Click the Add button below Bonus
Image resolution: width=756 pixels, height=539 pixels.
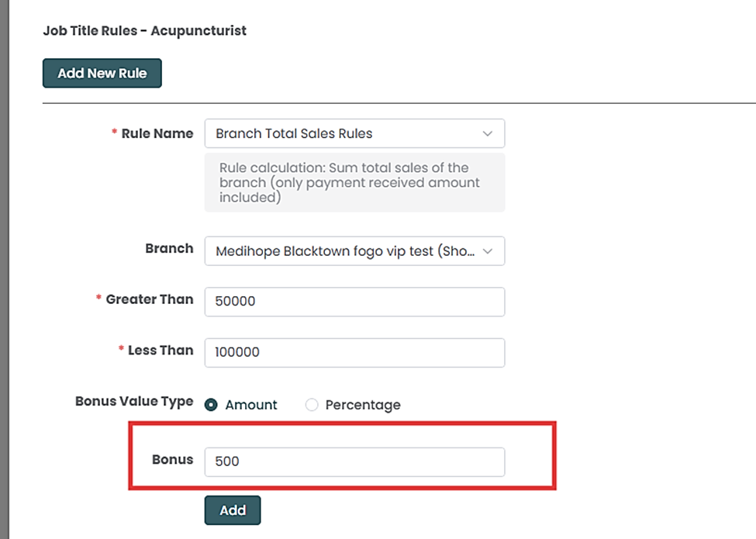[233, 510]
